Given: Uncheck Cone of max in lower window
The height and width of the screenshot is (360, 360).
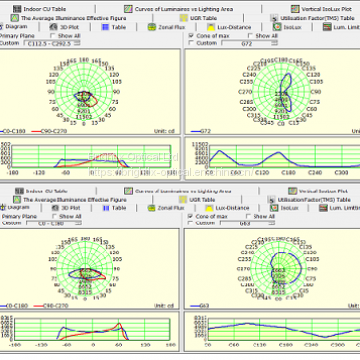Looking at the screenshot, I should point(190,216).
